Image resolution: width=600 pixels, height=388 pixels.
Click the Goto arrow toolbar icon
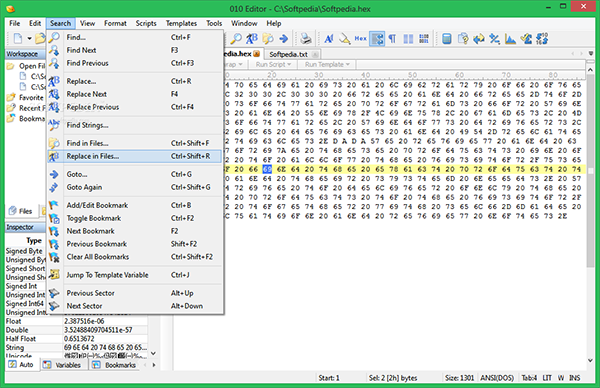284,38
